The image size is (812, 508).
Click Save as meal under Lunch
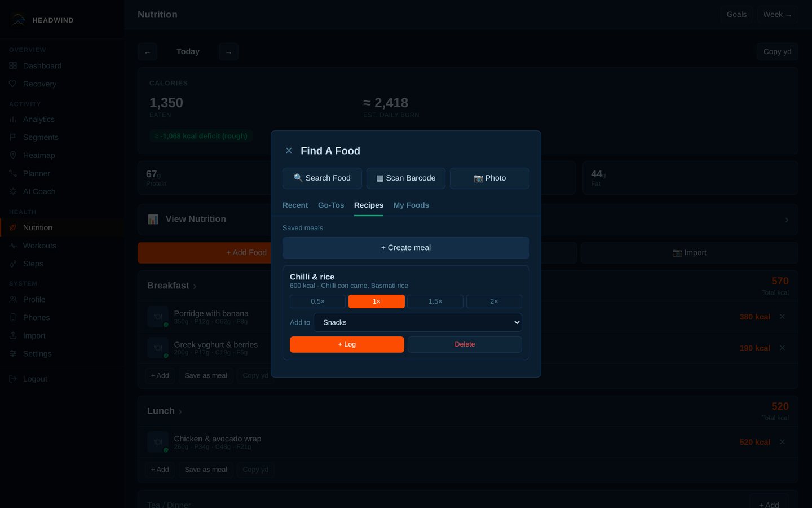point(206,470)
